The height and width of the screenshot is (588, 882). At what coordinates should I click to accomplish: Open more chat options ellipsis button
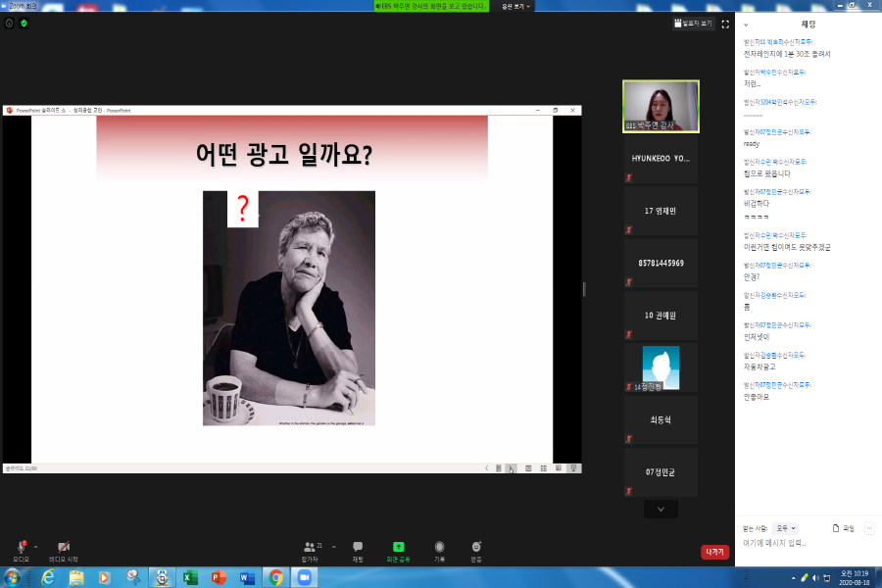(868, 528)
